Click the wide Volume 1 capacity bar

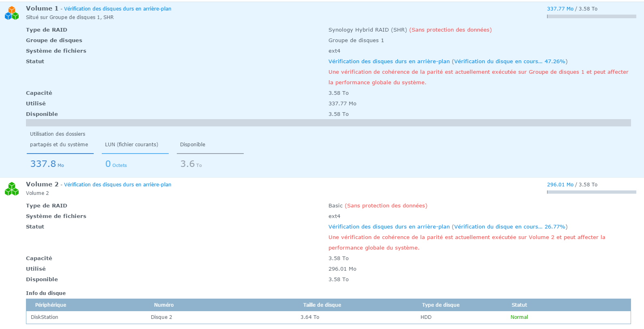[x=328, y=123]
